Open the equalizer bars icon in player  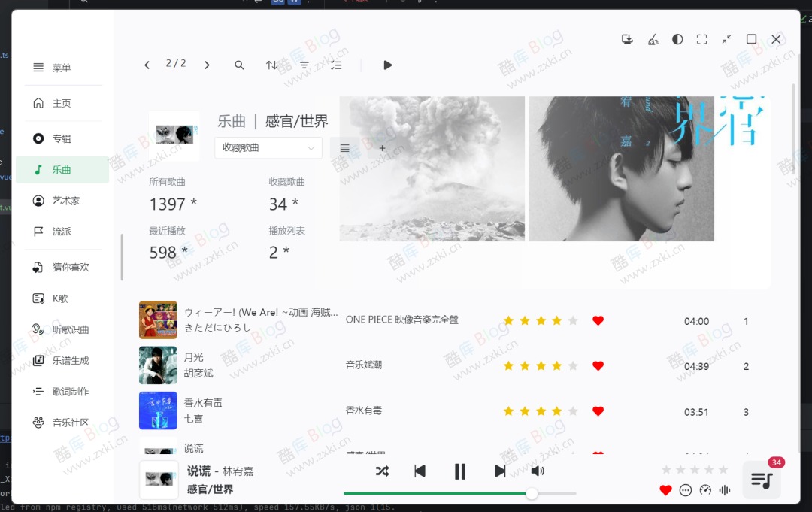point(723,490)
